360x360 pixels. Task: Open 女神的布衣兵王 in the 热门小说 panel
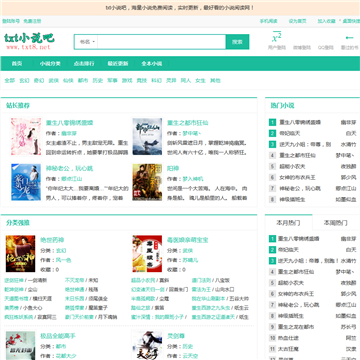click(x=297, y=177)
